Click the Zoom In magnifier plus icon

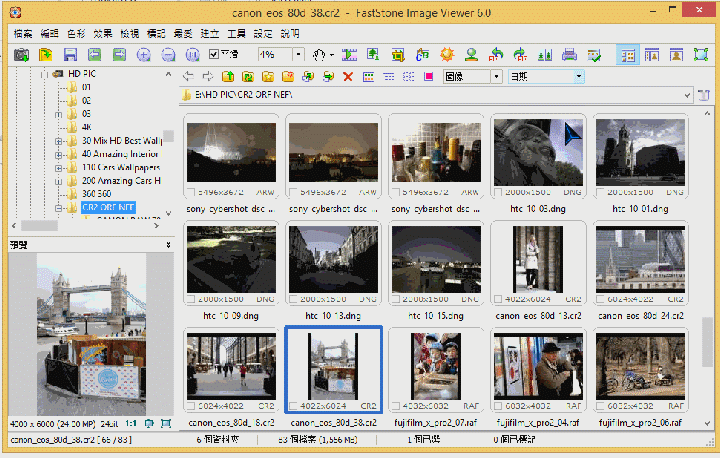144,55
